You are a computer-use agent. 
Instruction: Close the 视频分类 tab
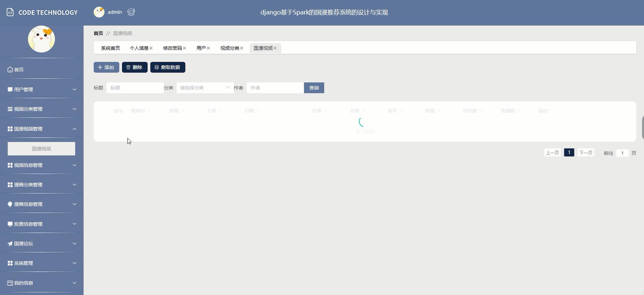pos(242,48)
